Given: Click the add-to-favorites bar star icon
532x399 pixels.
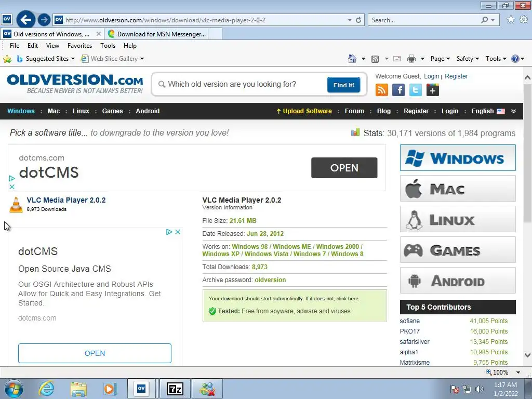Looking at the screenshot, I should tap(7, 59).
